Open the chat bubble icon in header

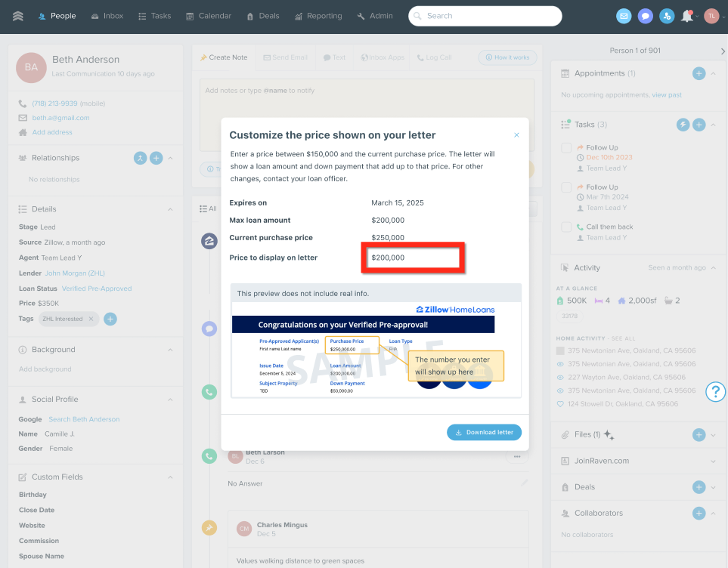tap(645, 16)
